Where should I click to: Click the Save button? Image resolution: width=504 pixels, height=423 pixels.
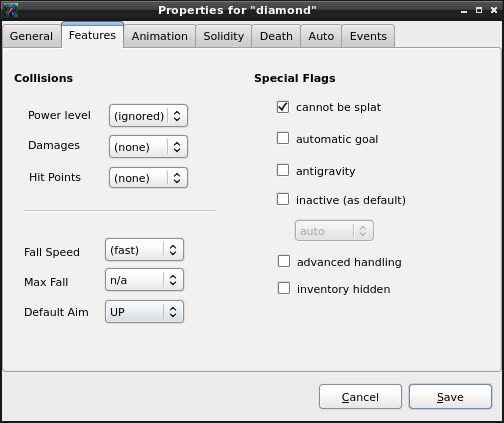click(x=450, y=397)
